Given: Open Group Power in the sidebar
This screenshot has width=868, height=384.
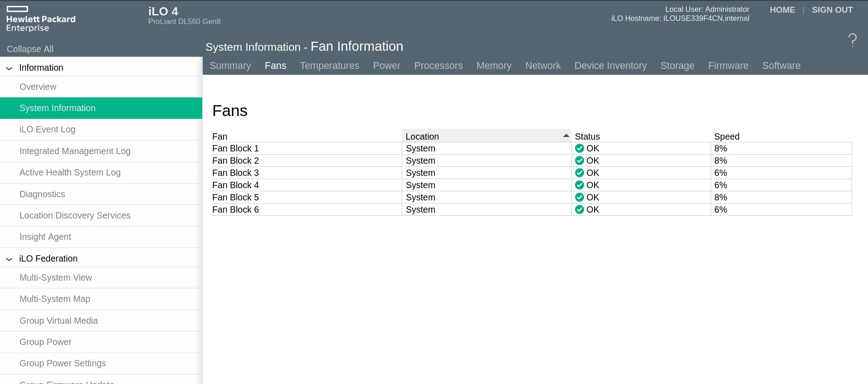Looking at the screenshot, I should click(x=101, y=342).
